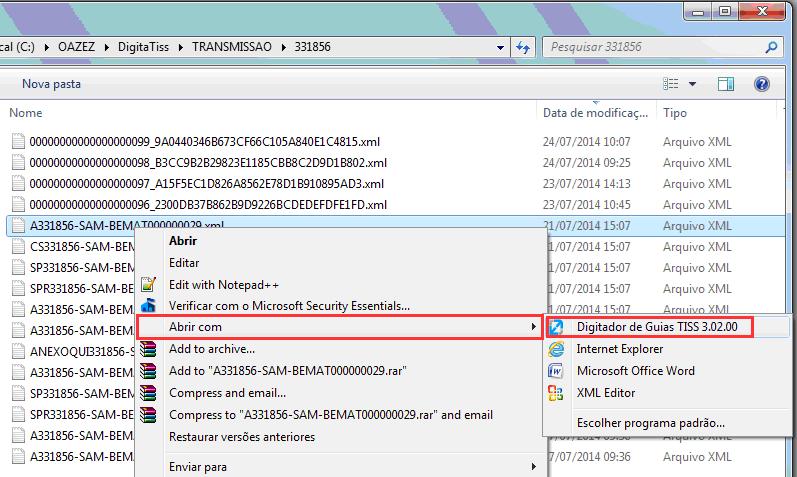
Task: Click the date 23/07/2014 14:13
Action: (x=587, y=184)
